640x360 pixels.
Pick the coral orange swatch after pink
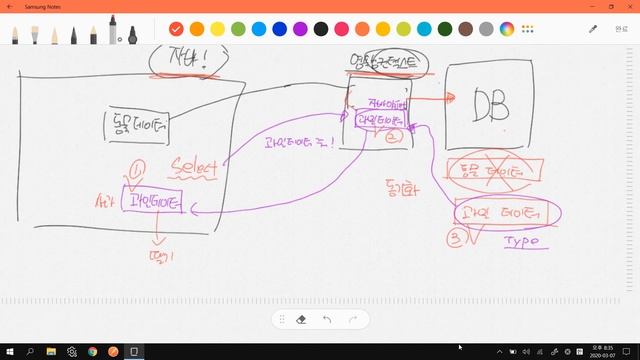click(362, 29)
